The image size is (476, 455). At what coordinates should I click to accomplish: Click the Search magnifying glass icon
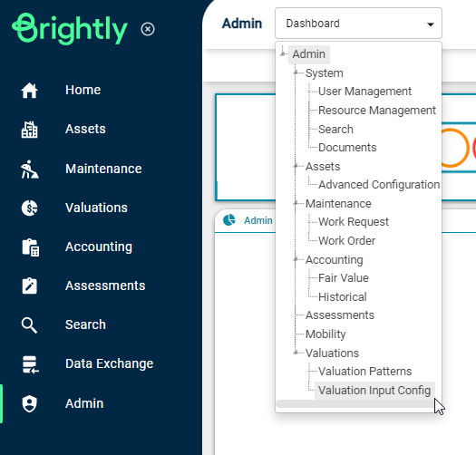29,325
